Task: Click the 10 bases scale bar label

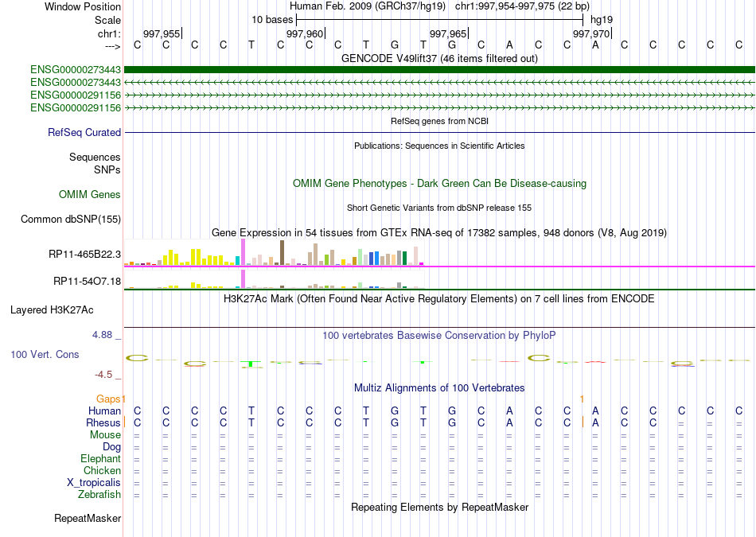Action: click(272, 20)
